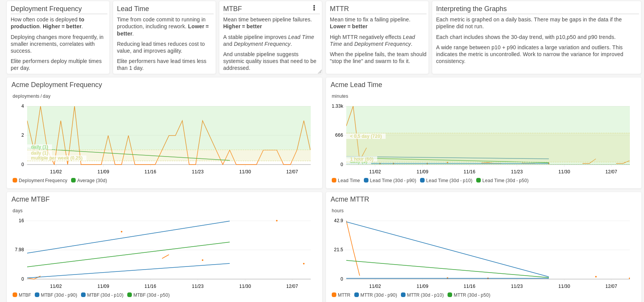Grab the MTBF note resize handle
Image resolution: width=644 pixels, height=302 pixels.
[x=320, y=71]
